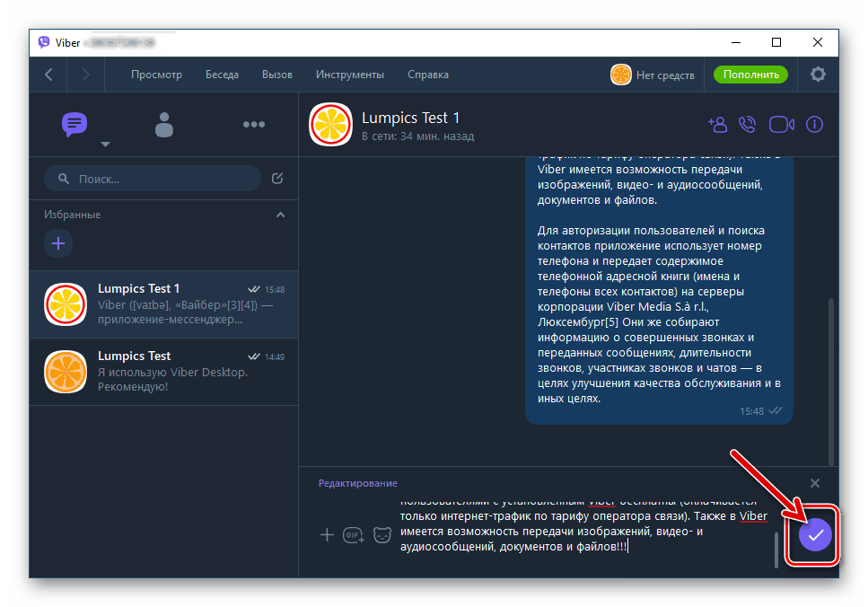This screenshot has width=868, height=607.
Task: Click the Viber Out Нет средств balance
Action: 653,75
